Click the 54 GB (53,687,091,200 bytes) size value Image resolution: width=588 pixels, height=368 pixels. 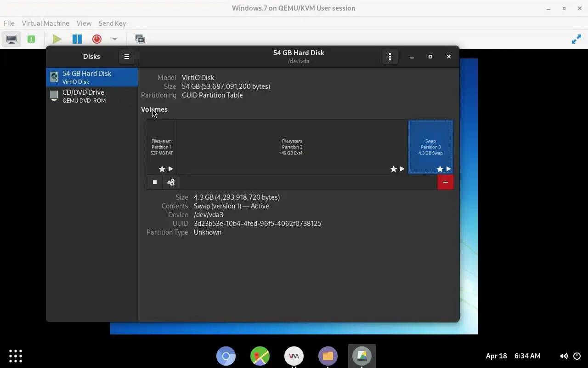[226, 86]
